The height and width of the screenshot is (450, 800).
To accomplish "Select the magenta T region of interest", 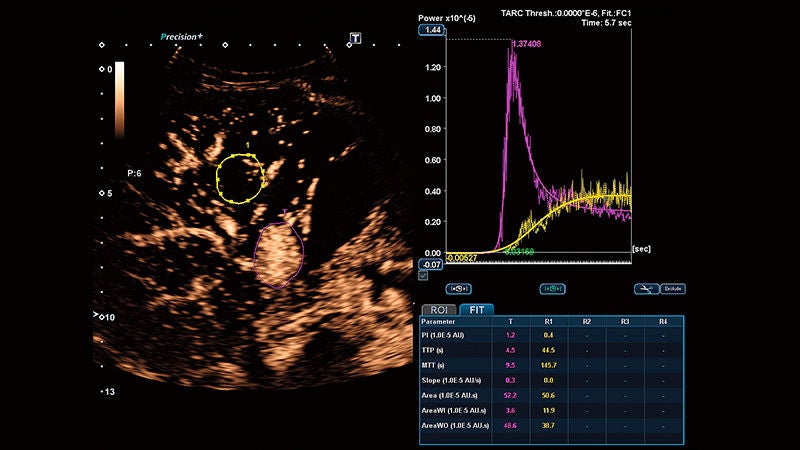I will tap(279, 255).
